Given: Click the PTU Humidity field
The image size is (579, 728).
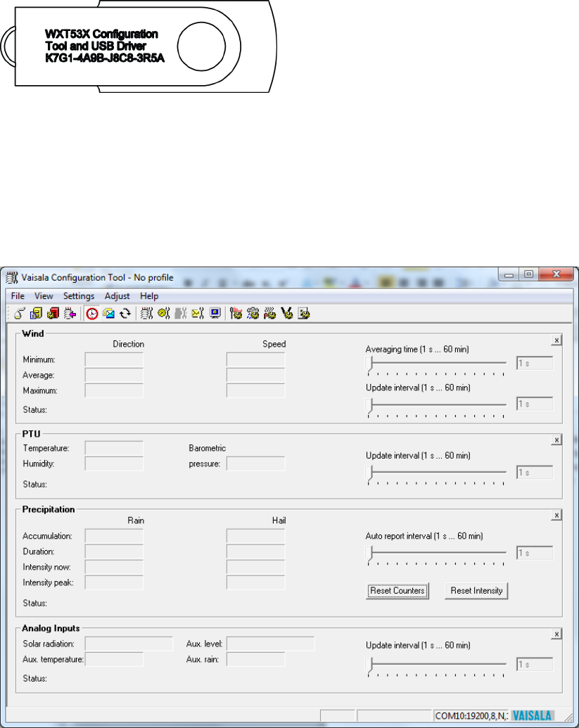Looking at the screenshot, I should (114, 464).
